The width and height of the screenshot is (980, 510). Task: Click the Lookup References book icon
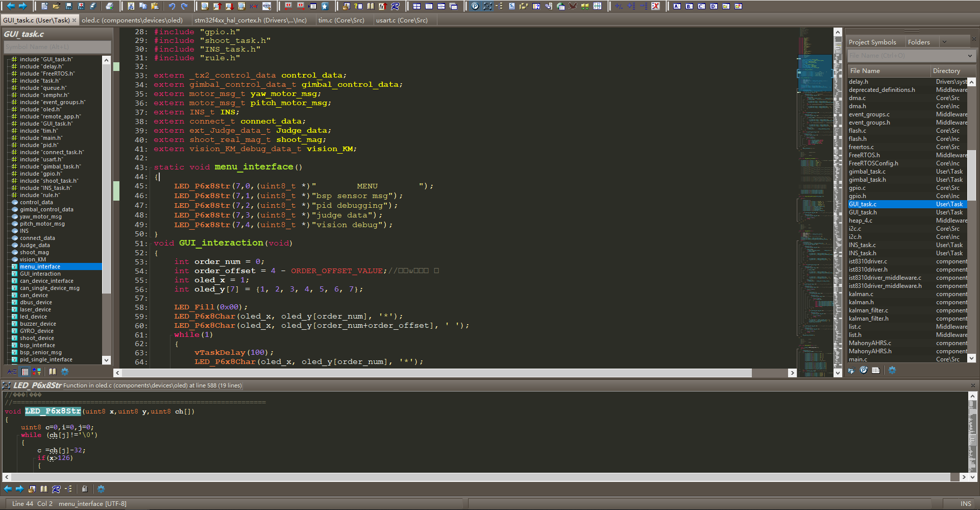click(371, 6)
